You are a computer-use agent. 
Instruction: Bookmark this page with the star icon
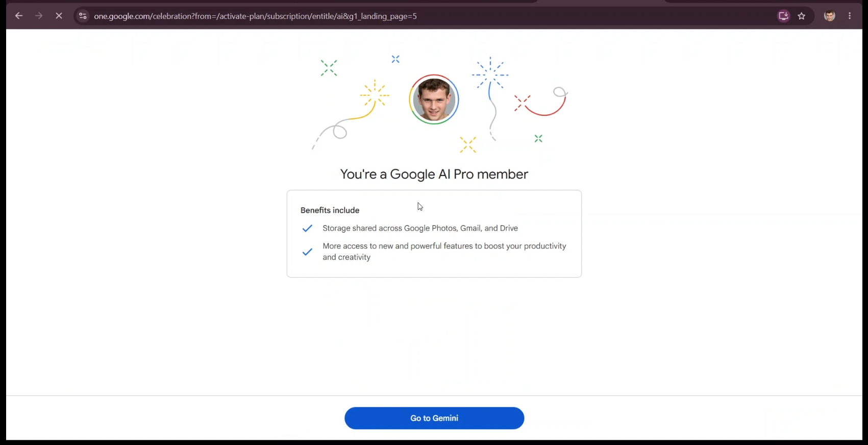coord(802,16)
